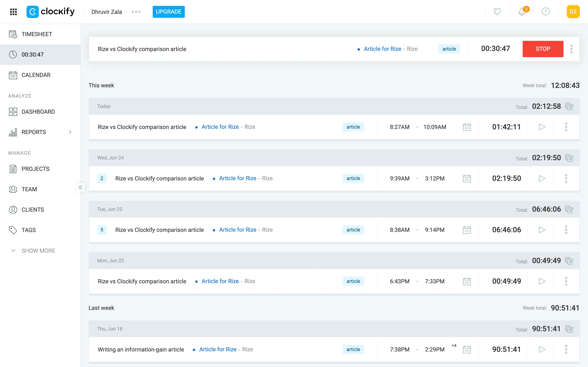Click the running timer's Article for Rize project
This screenshot has height=367, width=588.
pyautogui.click(x=382, y=49)
